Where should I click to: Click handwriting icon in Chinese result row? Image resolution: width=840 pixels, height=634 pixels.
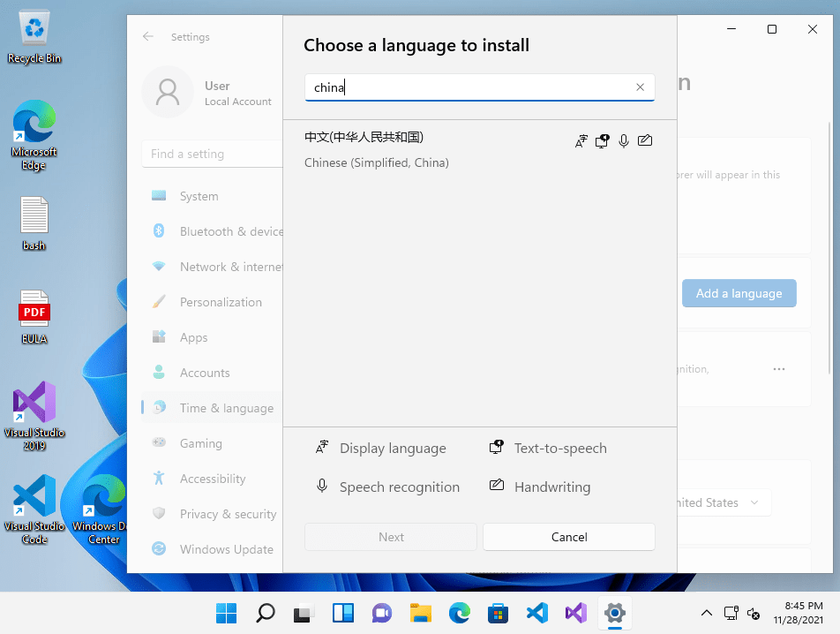[645, 140]
